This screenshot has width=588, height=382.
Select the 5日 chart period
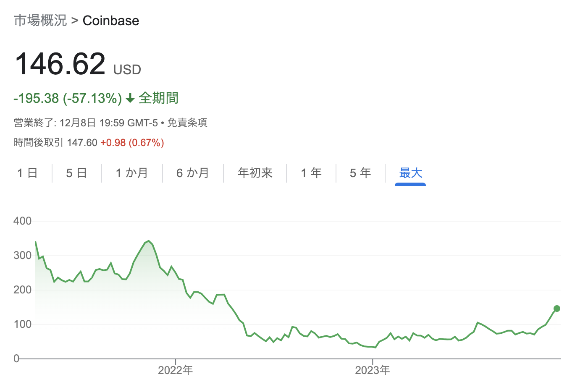76,173
